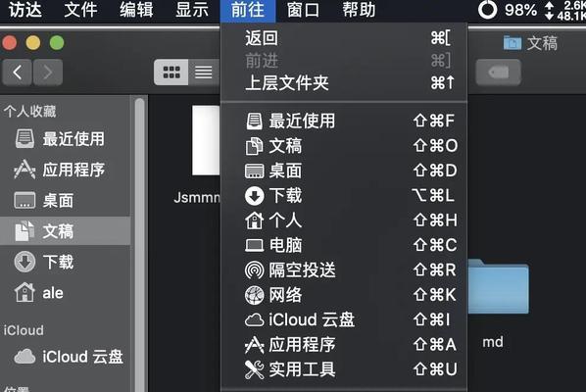Screen dimensions: 586x392
Task: Choose 桌面 in the 前往 menu
Action: (344, 171)
